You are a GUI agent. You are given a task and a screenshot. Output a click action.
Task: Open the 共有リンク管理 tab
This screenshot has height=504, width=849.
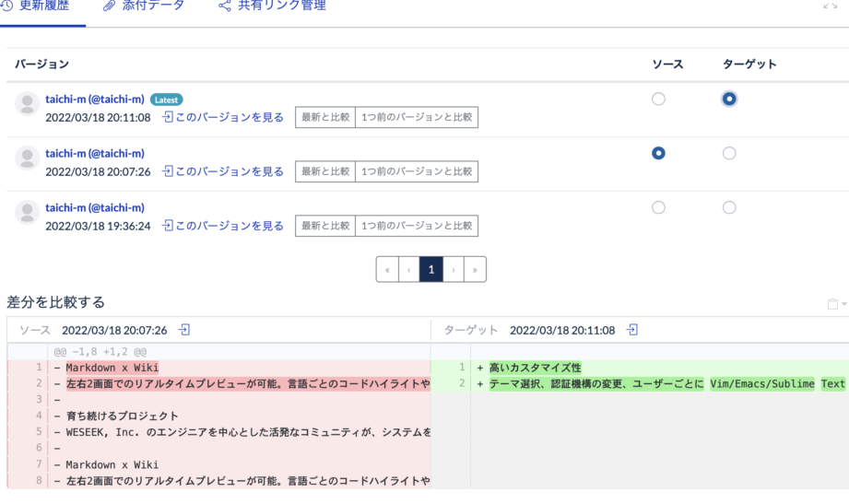coord(272,6)
